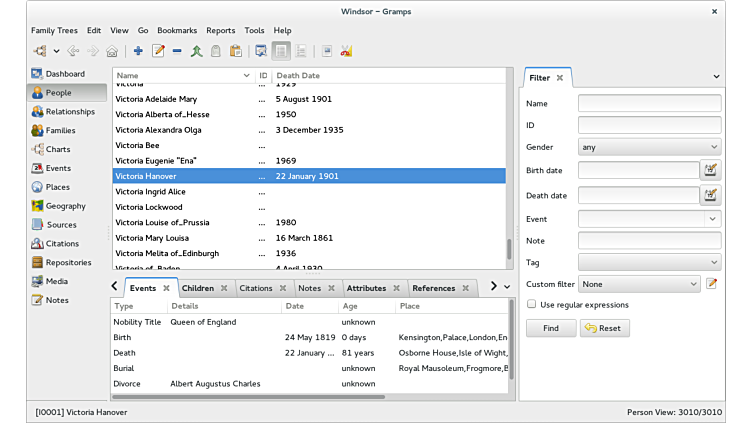The width and height of the screenshot is (752, 423).
Task: Expand the Filter sidebar options chevron
Action: (716, 76)
